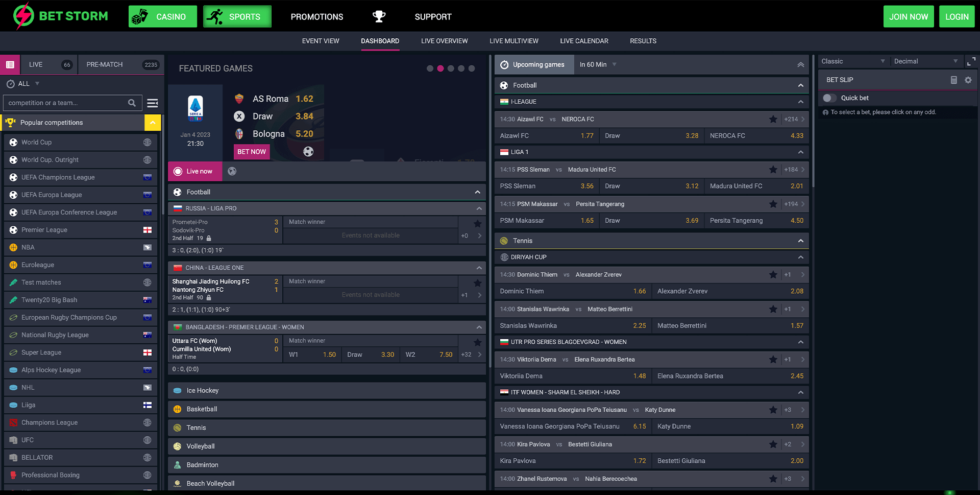Star the PSM Makassar vs Persita Tangerang match

(773, 204)
